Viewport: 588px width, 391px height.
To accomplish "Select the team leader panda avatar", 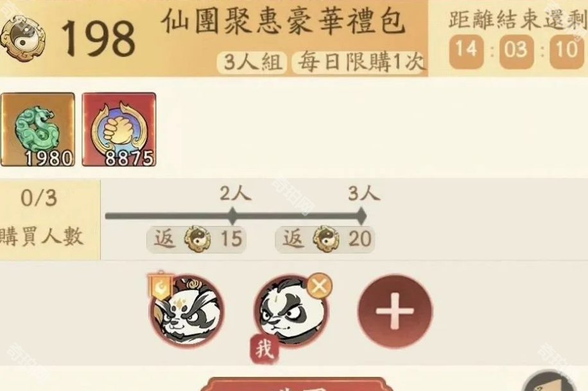I will click(x=187, y=311).
